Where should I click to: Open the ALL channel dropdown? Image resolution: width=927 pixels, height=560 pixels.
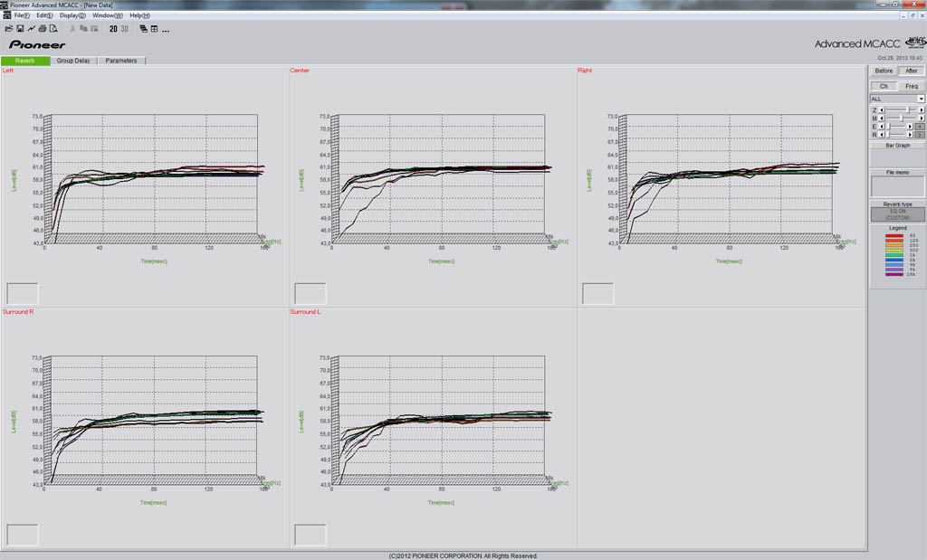point(921,99)
